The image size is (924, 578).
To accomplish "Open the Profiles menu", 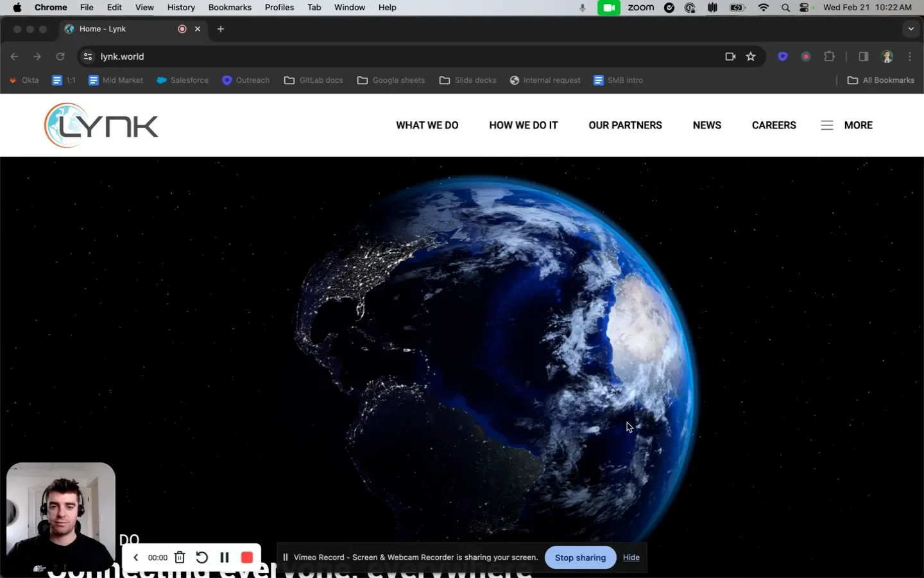I will pyautogui.click(x=279, y=8).
